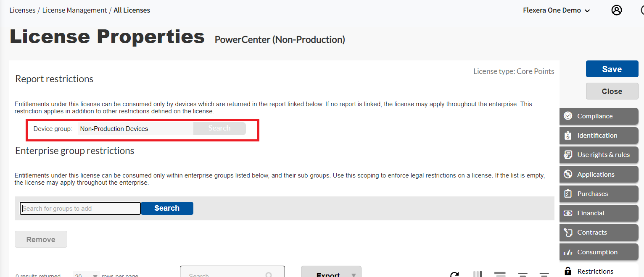Go to the Consumption tab

[x=598, y=251]
